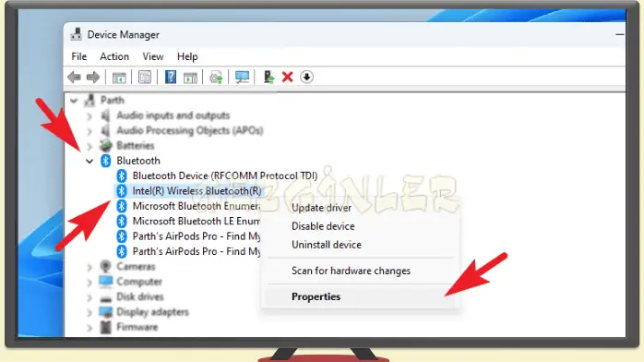Expand the Computer chevron
This screenshot has height=362, width=644.
[89, 283]
